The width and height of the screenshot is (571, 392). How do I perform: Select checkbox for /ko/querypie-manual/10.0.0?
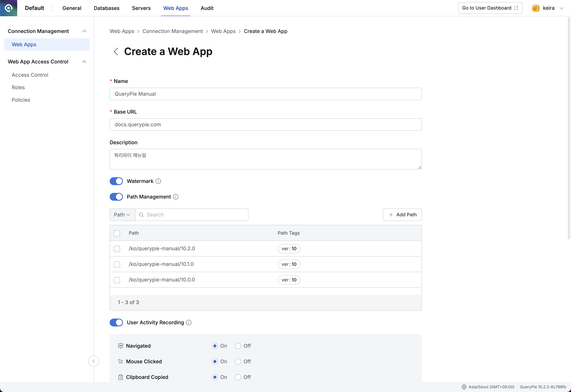click(117, 280)
